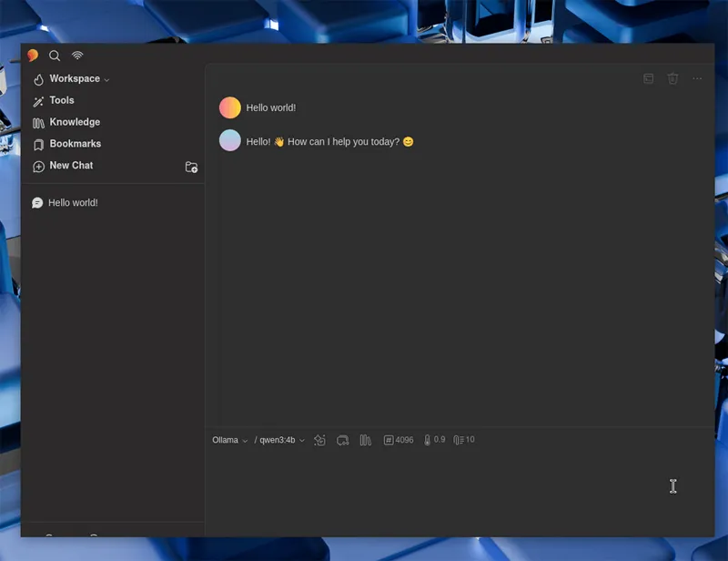
Task: Delete the conversation using the trash icon
Action: [672, 79]
